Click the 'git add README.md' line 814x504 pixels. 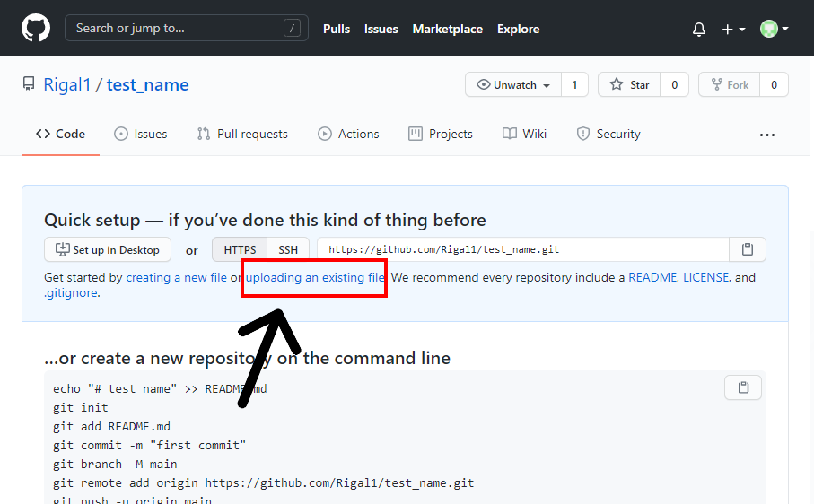click(x=111, y=426)
